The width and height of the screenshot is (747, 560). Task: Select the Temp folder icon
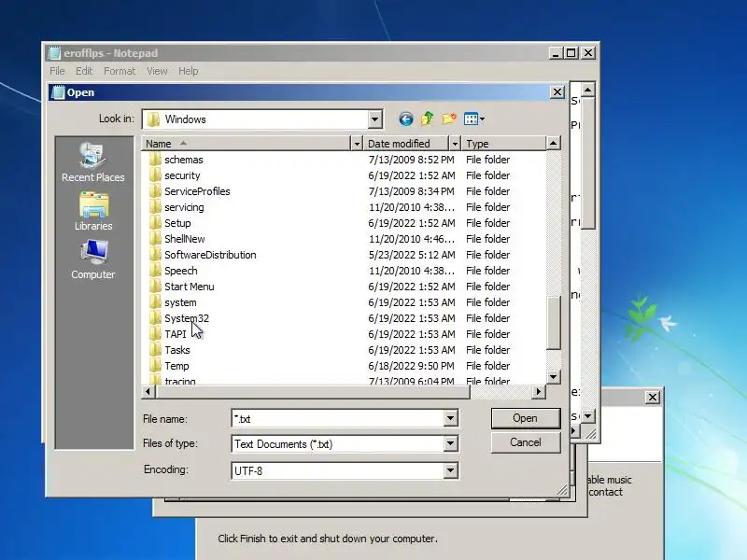point(155,366)
